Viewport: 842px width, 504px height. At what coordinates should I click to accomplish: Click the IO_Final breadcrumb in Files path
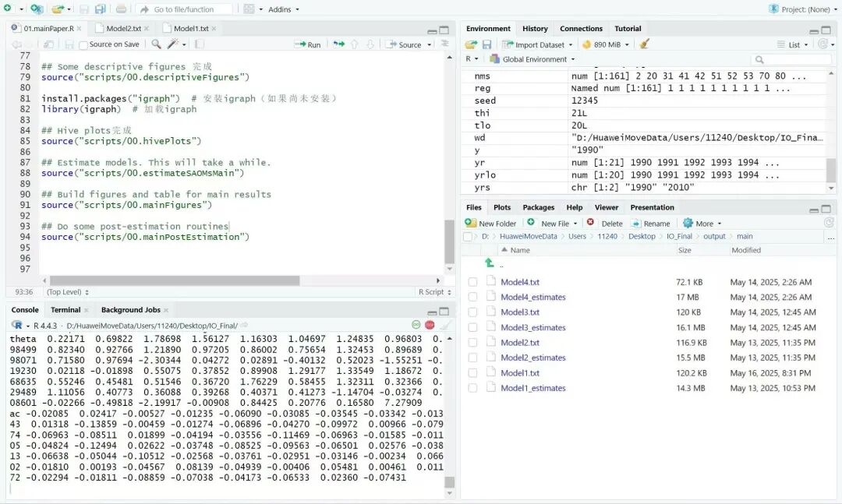click(x=679, y=236)
